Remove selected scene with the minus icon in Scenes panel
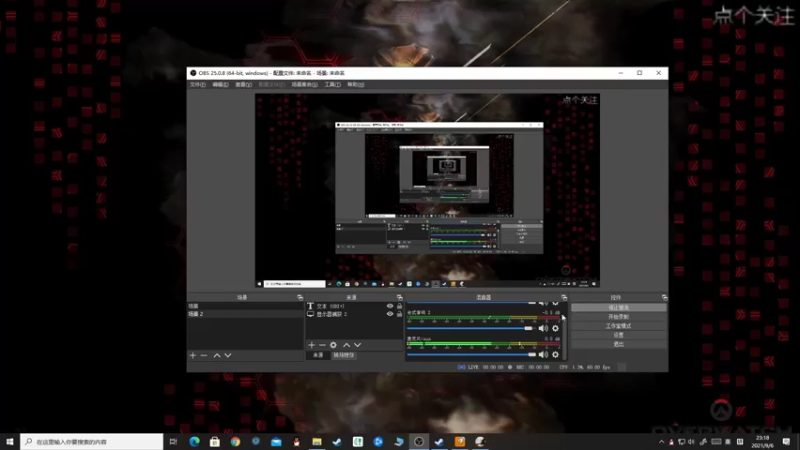Image resolution: width=800 pixels, height=450 pixels. (x=204, y=355)
